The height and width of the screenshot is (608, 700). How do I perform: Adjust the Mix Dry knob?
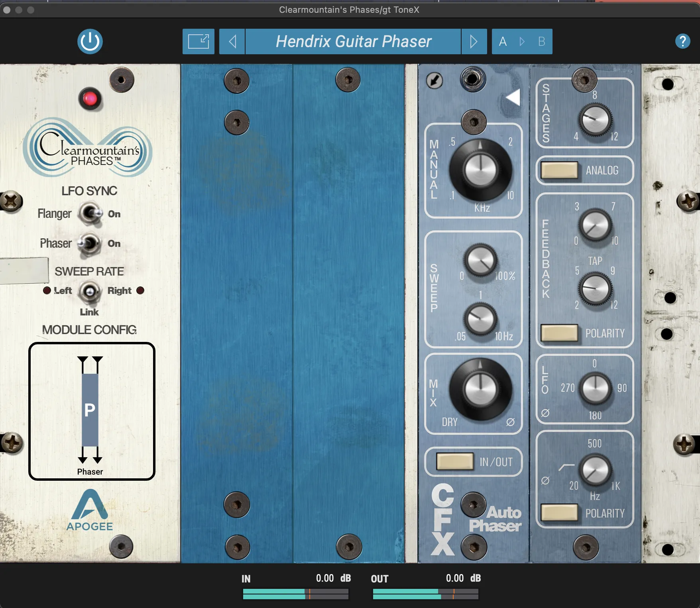[480, 389]
